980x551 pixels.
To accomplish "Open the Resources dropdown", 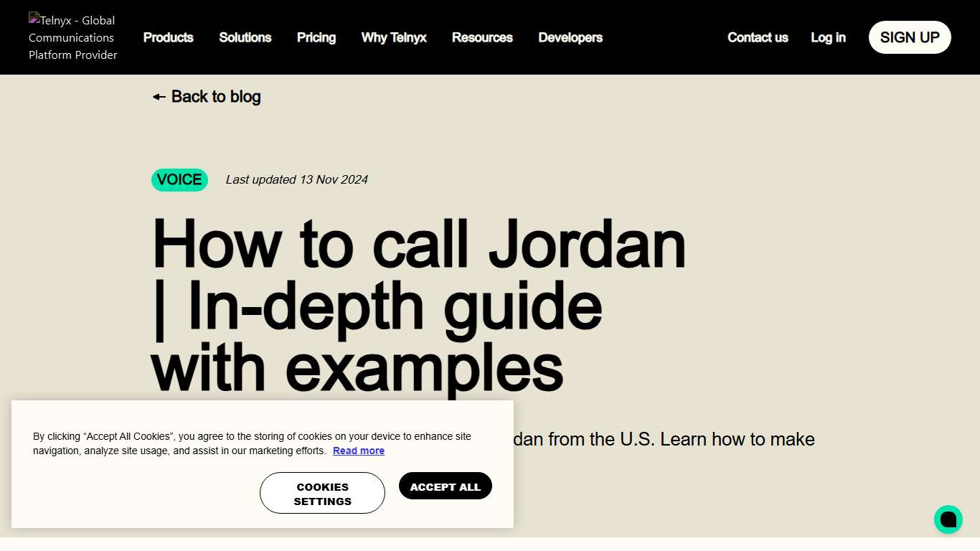I will 482,37.
